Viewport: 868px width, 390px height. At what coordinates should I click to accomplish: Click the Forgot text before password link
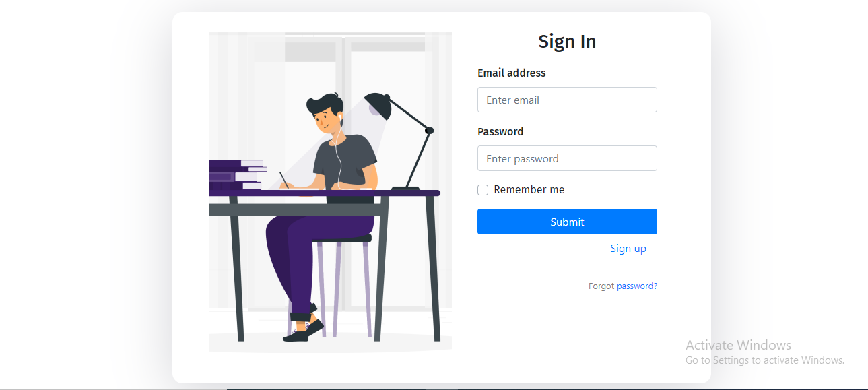point(601,286)
